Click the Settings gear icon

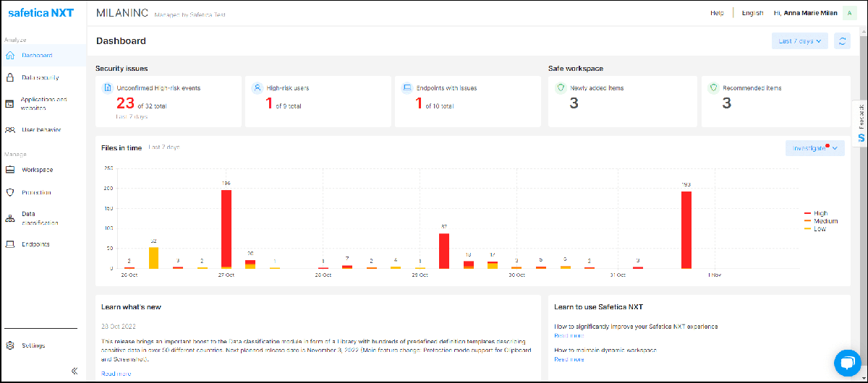(10, 345)
